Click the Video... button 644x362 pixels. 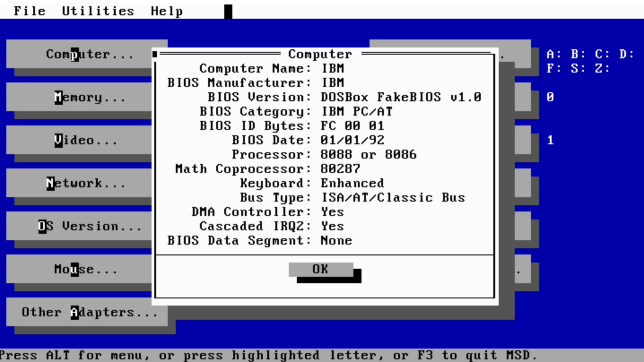[x=79, y=140]
